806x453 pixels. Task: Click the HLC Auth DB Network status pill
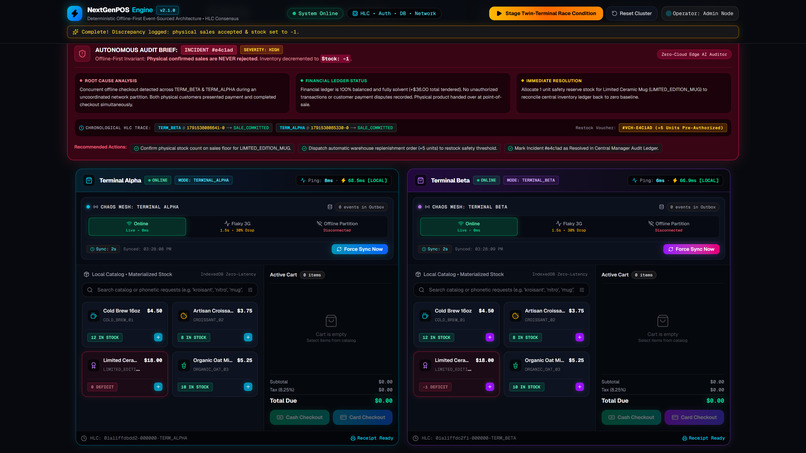[x=394, y=13]
